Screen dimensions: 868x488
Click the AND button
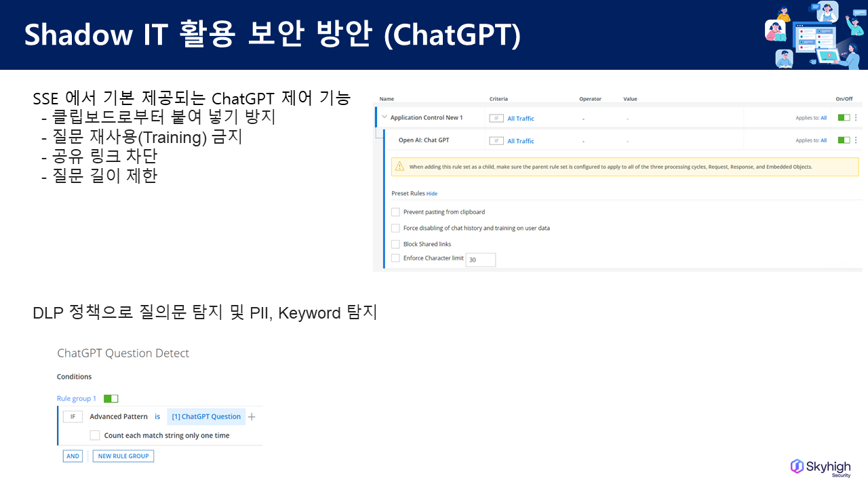[73, 456]
